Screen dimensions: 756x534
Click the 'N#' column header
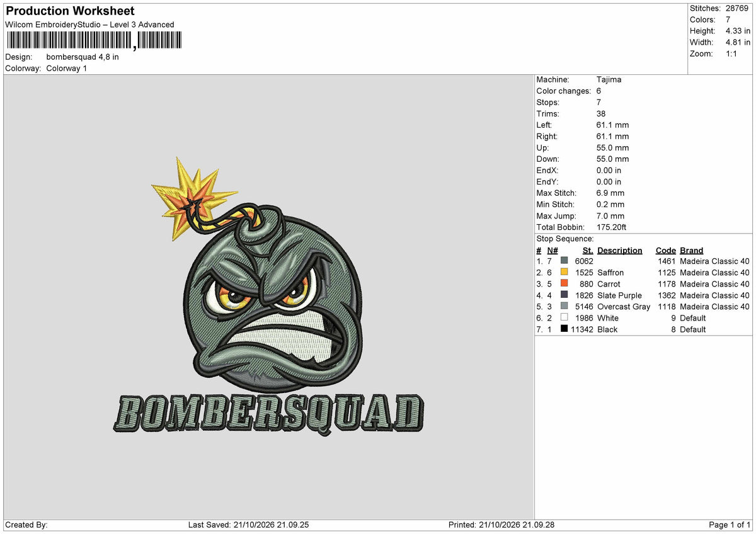[x=553, y=251]
